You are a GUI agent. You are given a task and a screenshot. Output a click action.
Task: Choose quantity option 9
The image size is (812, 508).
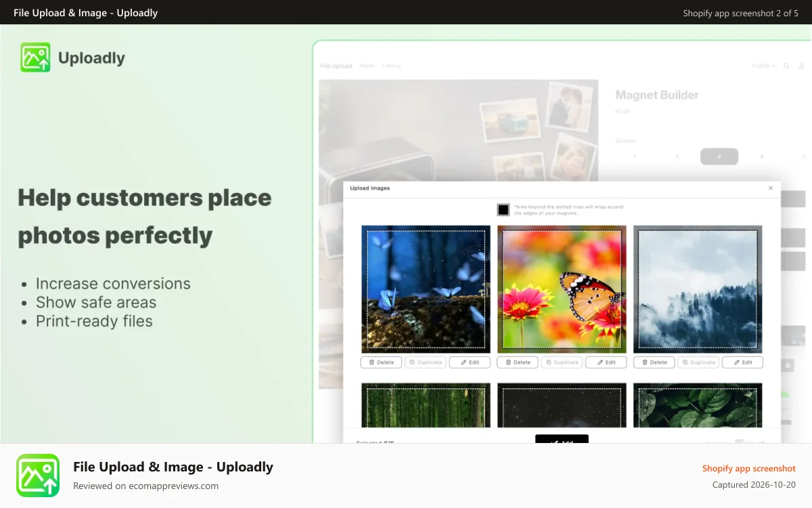(x=761, y=156)
